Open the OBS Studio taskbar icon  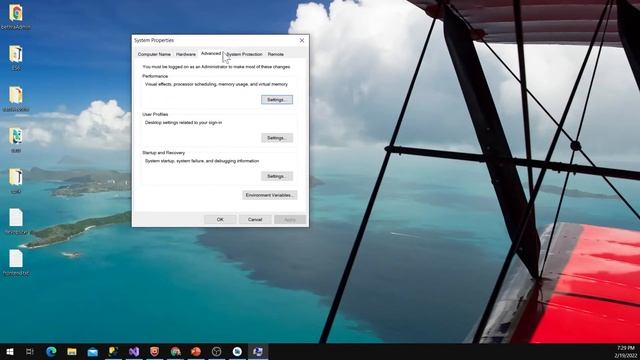click(x=216, y=351)
